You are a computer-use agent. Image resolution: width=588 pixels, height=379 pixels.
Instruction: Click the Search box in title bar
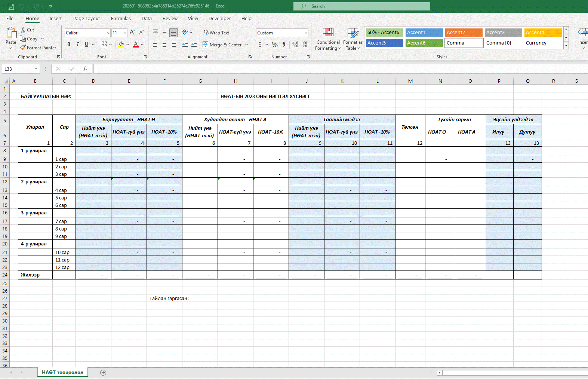[362, 6]
